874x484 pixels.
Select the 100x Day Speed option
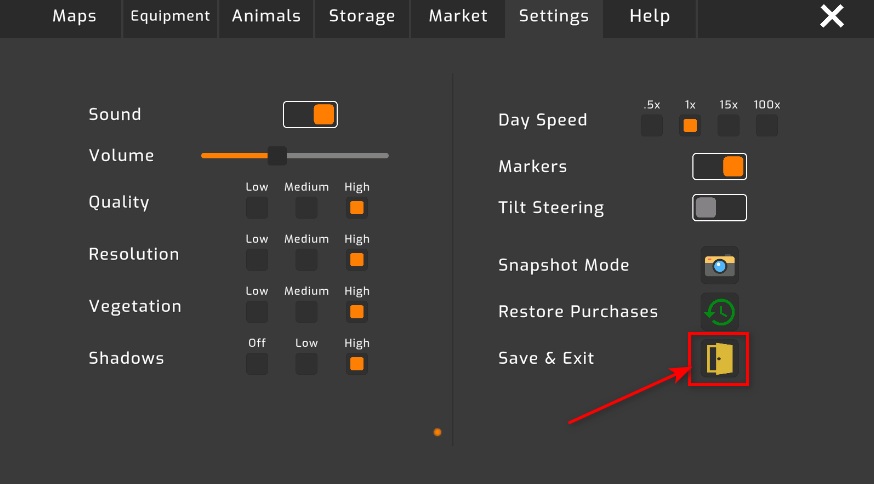[767, 126]
